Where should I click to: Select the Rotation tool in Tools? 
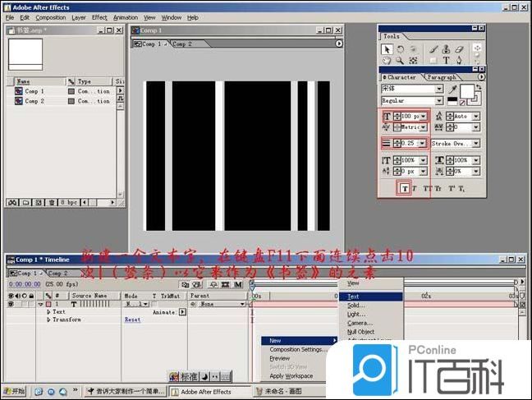tap(400, 49)
